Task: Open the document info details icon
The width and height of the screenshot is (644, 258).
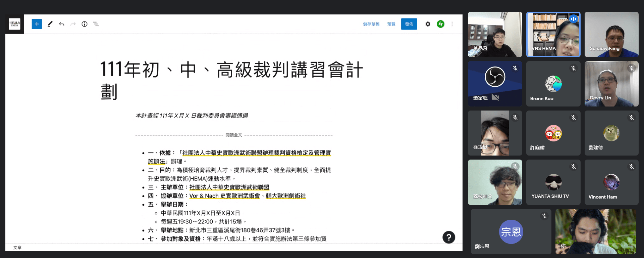Action: (85, 24)
